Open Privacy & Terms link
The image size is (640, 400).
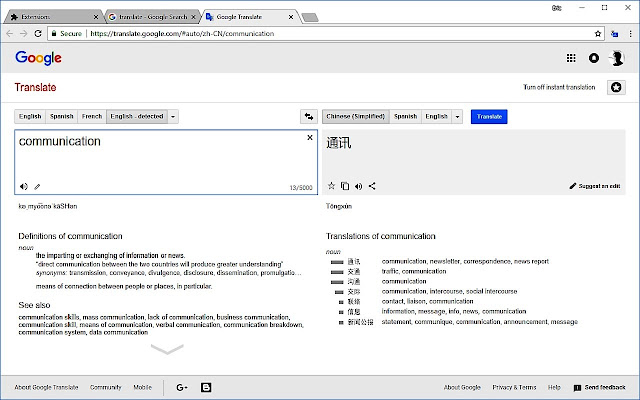(x=514, y=387)
